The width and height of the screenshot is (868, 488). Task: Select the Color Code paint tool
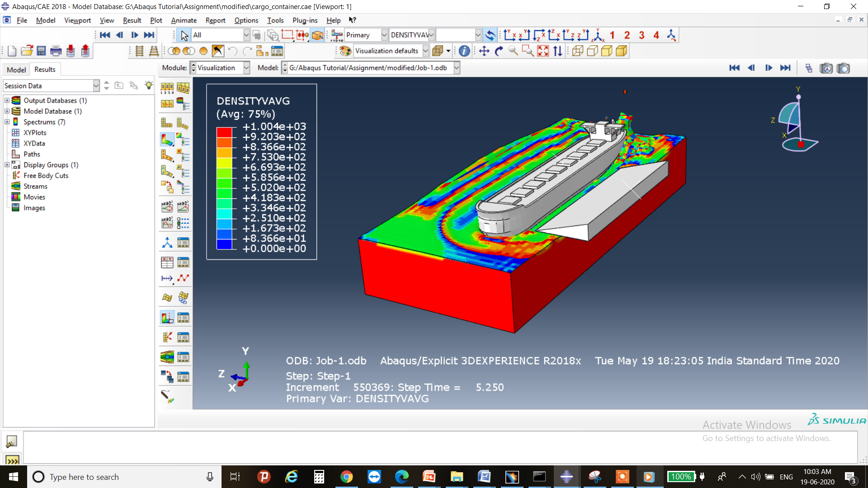point(345,51)
